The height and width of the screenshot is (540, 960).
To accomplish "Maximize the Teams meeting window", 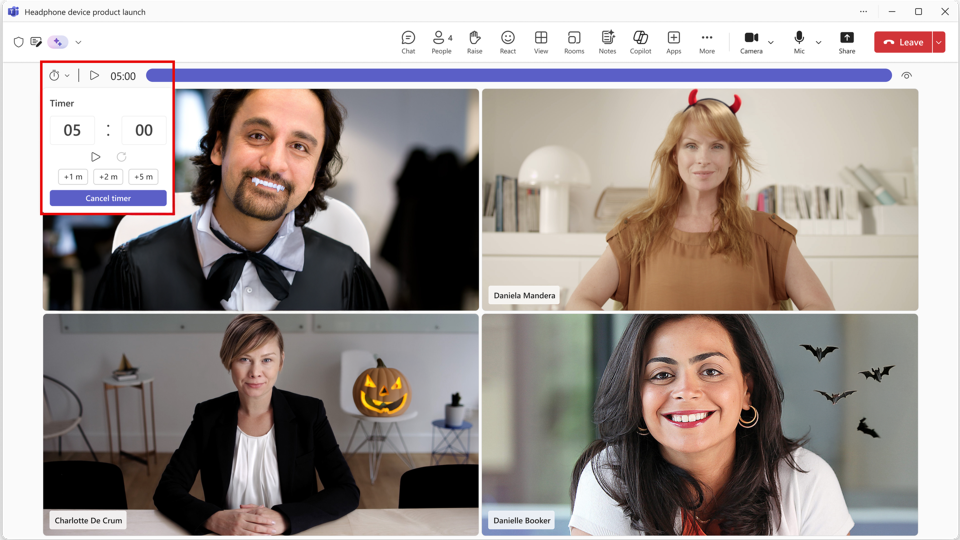I will click(x=918, y=12).
